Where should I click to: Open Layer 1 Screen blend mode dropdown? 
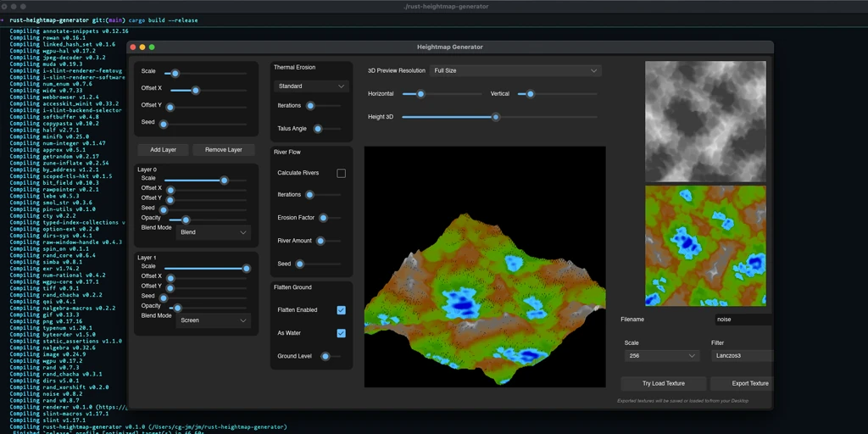[213, 320]
